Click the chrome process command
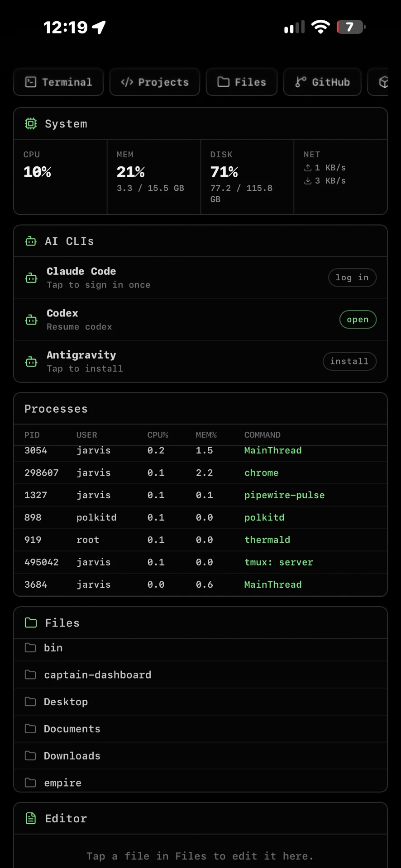 (x=262, y=473)
